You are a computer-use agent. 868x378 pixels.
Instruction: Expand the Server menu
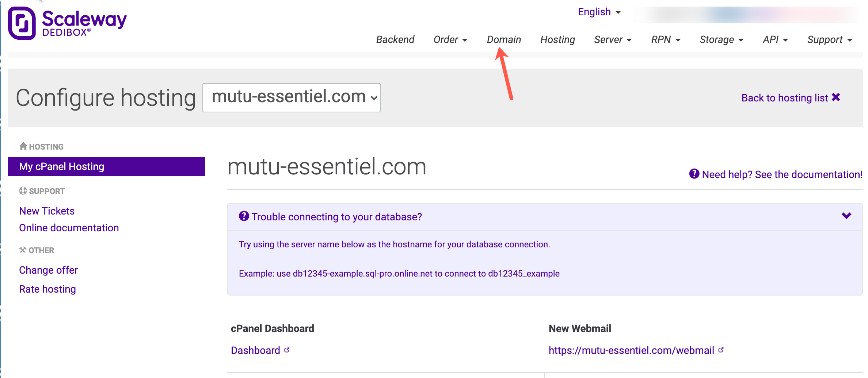pos(613,39)
